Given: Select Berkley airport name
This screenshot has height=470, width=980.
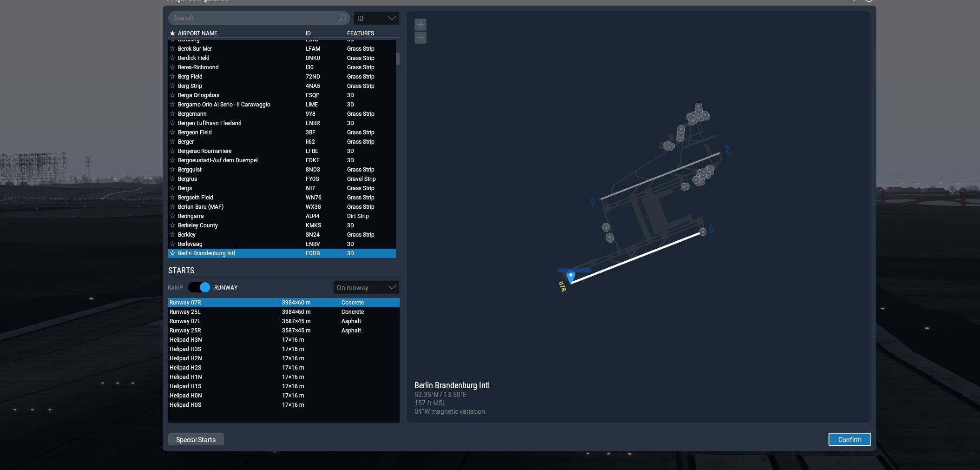Looking at the screenshot, I should click(187, 235).
